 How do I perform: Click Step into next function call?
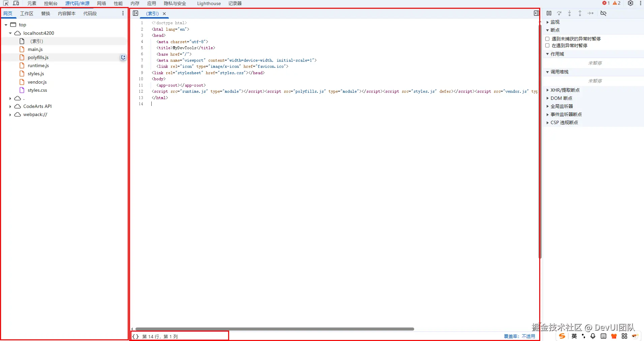pos(570,13)
